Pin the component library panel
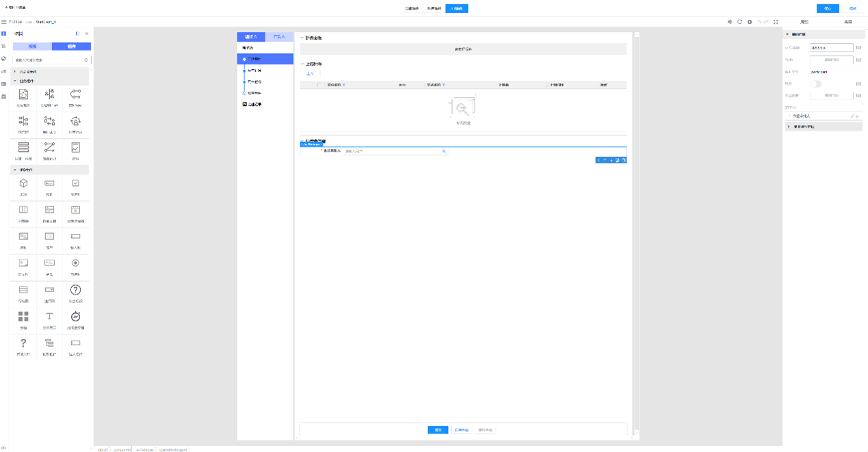 77,34
